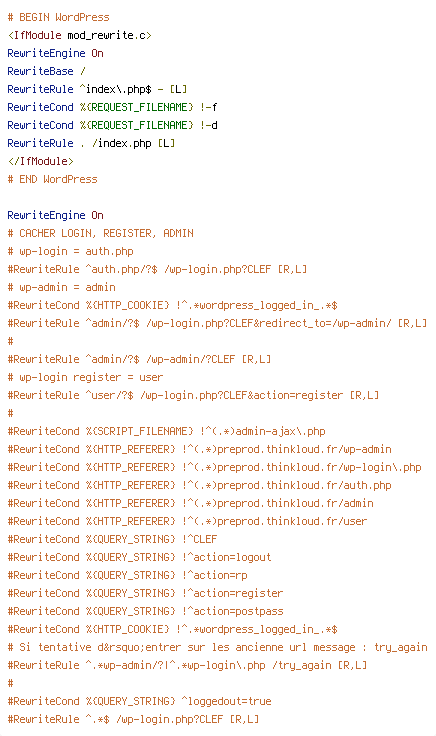The height and width of the screenshot is (736, 436).
Task: Click the RewriteCond REQUEST_FILENAME !-f line
Action: point(113,107)
